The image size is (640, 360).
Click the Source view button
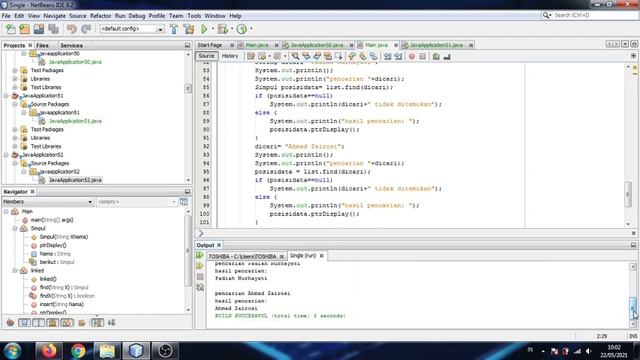pyautogui.click(x=207, y=56)
